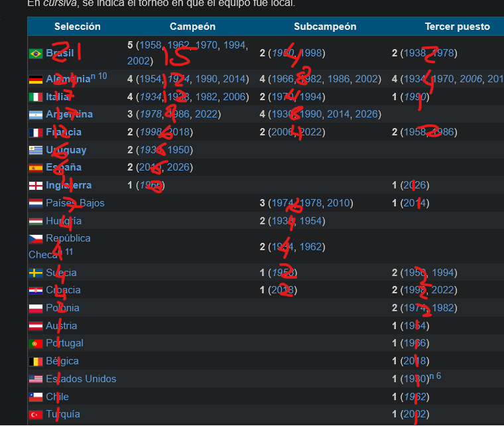This screenshot has height=426, width=504.
Task: Open the Argentina team link
Action: (x=69, y=114)
